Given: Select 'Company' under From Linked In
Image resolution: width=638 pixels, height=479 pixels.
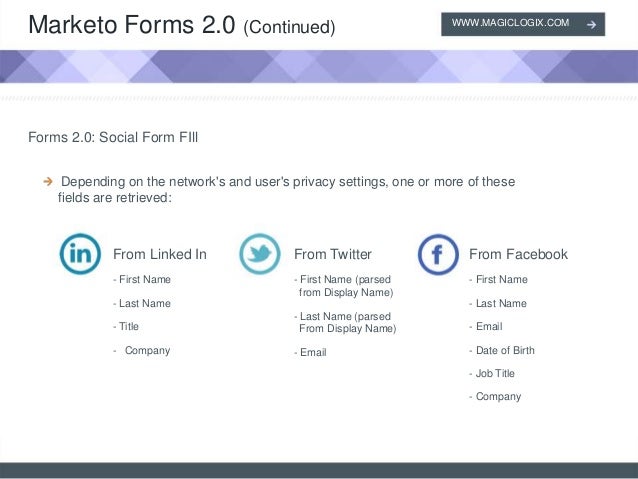Looking at the screenshot, I should click(147, 350).
